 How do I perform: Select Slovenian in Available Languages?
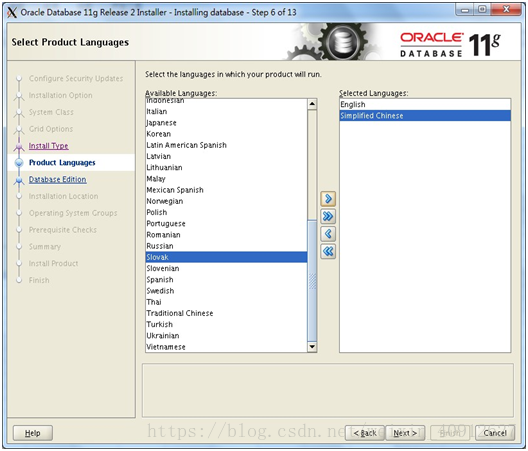226,268
